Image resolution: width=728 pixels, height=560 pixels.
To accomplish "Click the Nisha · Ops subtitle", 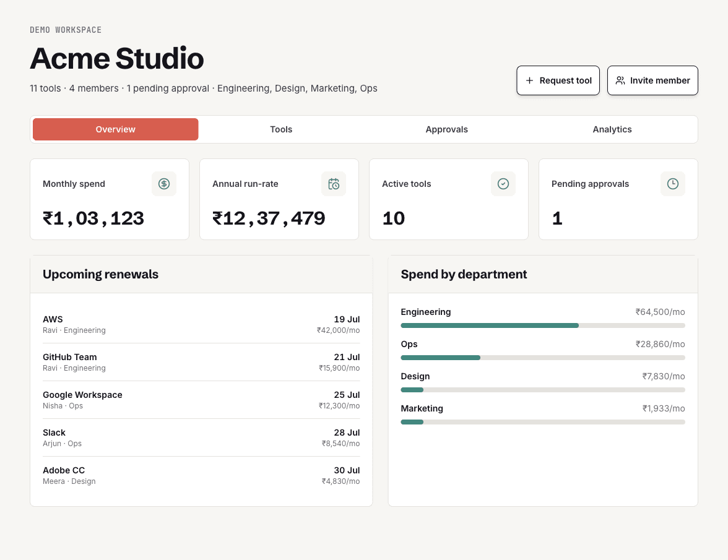I will tap(63, 405).
